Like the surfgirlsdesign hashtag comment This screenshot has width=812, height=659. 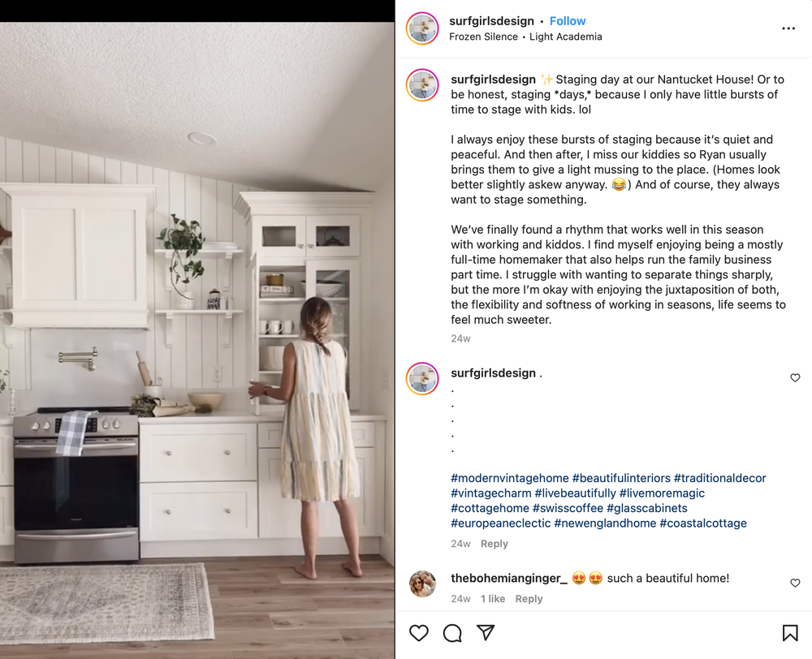(795, 378)
